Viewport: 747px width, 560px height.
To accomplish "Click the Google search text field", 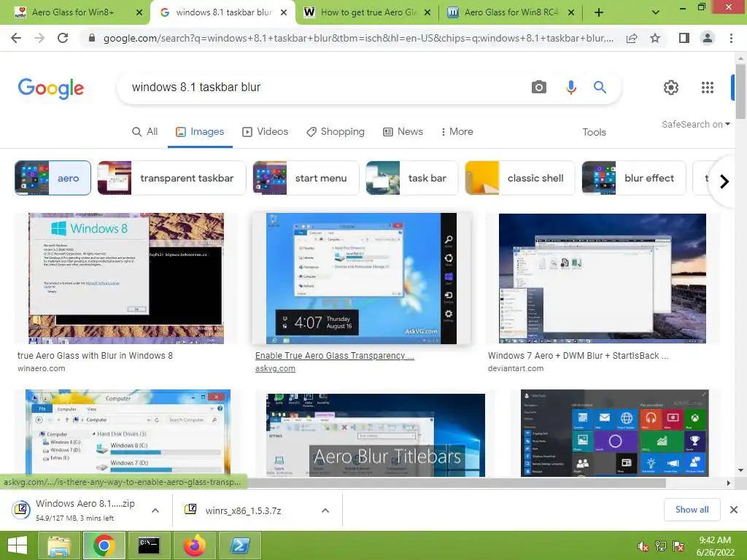I will point(324,87).
